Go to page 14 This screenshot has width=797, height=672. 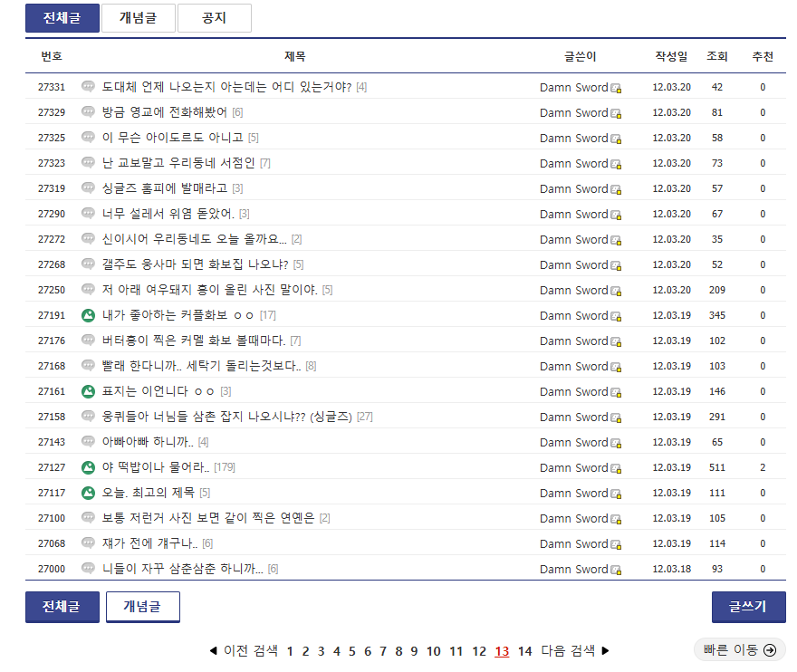tap(524, 651)
